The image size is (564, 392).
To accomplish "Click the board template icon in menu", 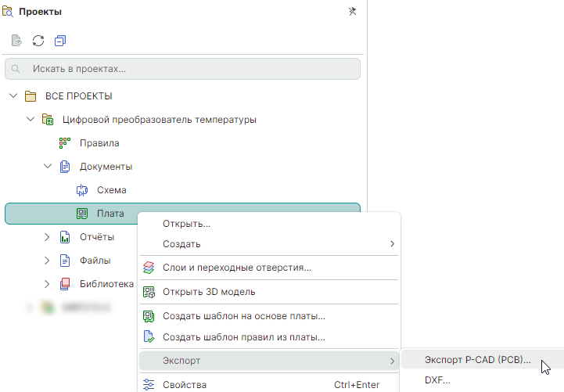I will tap(149, 316).
